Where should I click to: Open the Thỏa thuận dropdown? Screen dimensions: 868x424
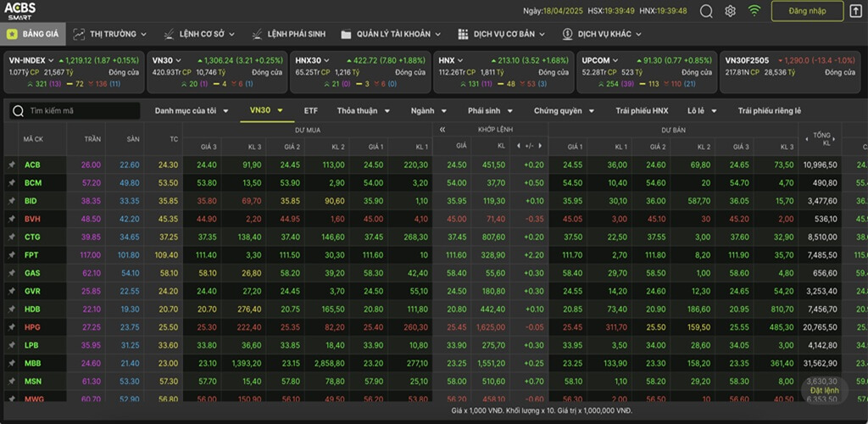(363, 111)
